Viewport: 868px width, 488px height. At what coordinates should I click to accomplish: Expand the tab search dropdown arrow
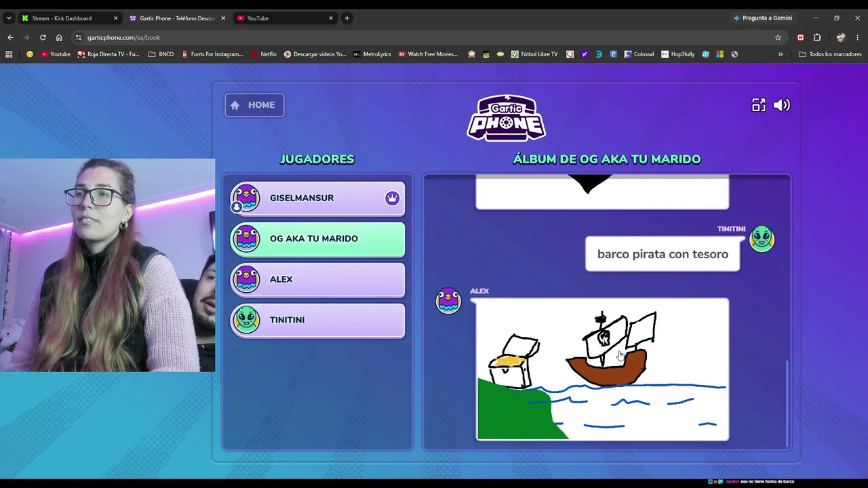coord(9,18)
